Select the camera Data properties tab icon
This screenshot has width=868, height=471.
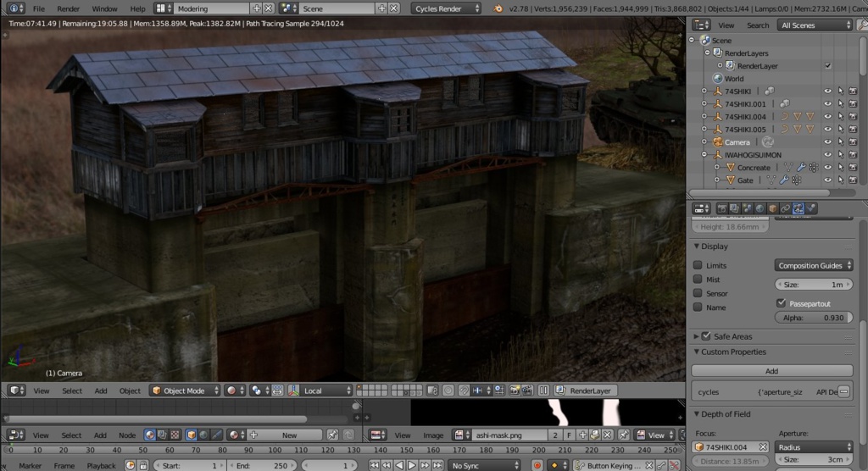click(798, 208)
